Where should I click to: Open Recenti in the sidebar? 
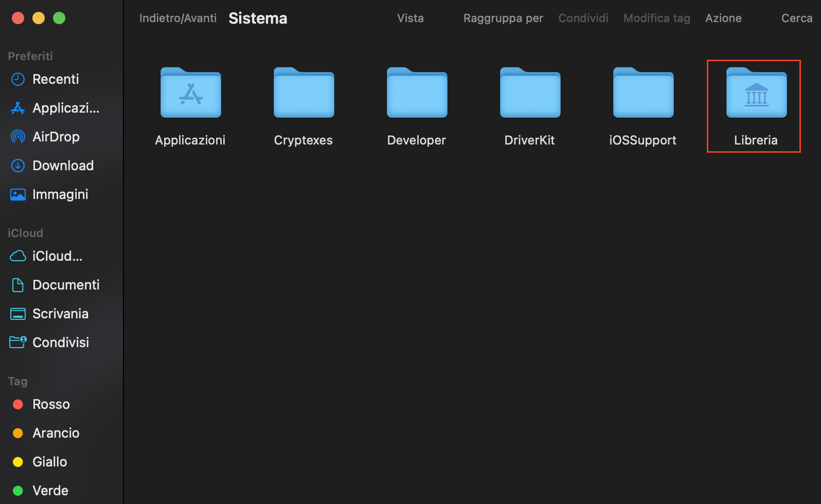point(56,79)
